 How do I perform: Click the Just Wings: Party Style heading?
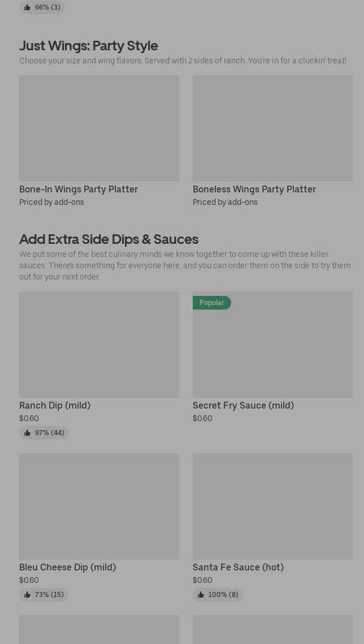(89, 45)
